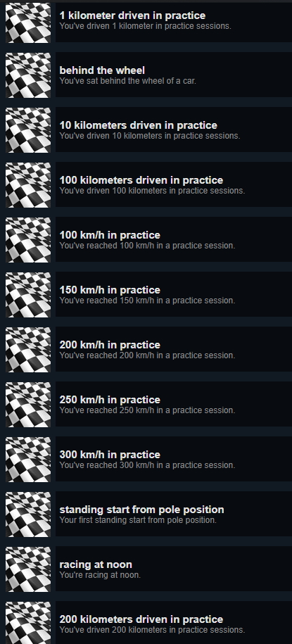
Task: Click the flag icon for '200 kilometers driven in practice'
Action: (28, 623)
